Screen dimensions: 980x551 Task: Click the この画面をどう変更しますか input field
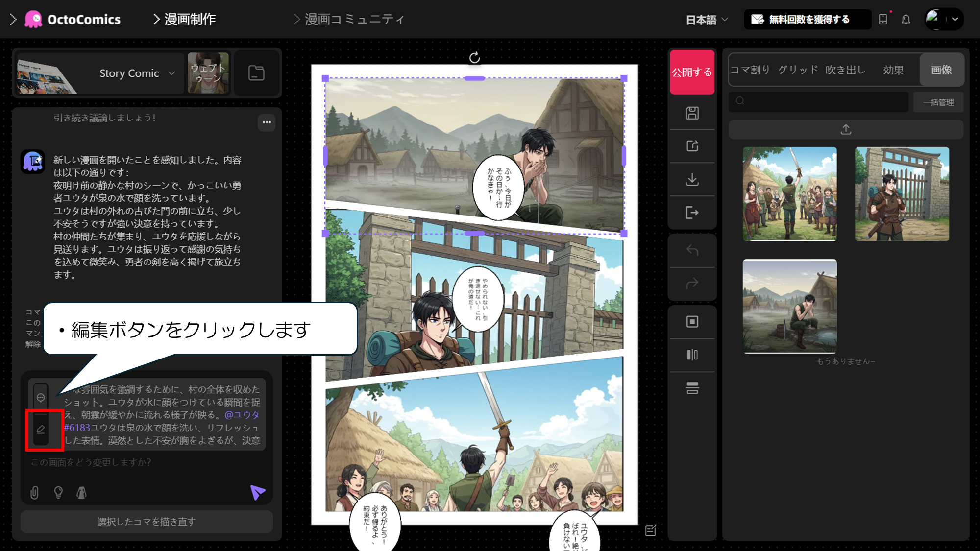[146, 462]
